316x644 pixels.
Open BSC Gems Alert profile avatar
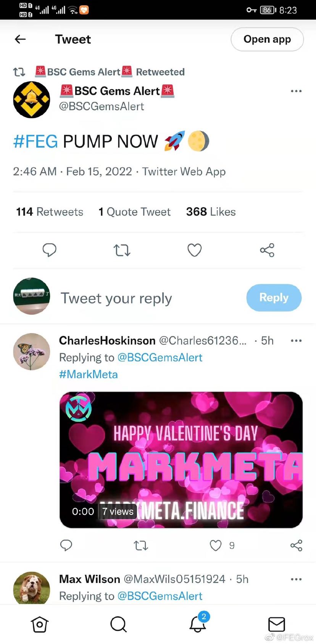32,99
